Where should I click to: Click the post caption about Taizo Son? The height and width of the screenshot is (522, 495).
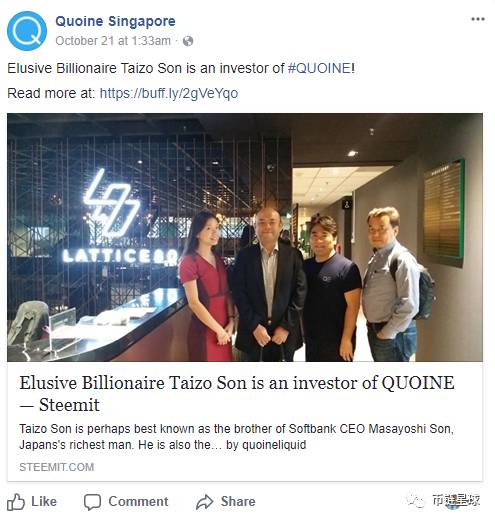181,68
